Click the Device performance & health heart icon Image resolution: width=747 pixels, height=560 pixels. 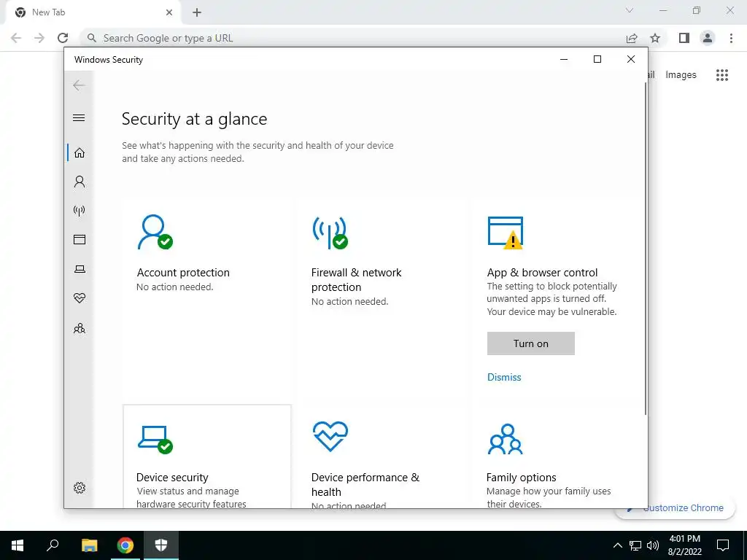330,436
